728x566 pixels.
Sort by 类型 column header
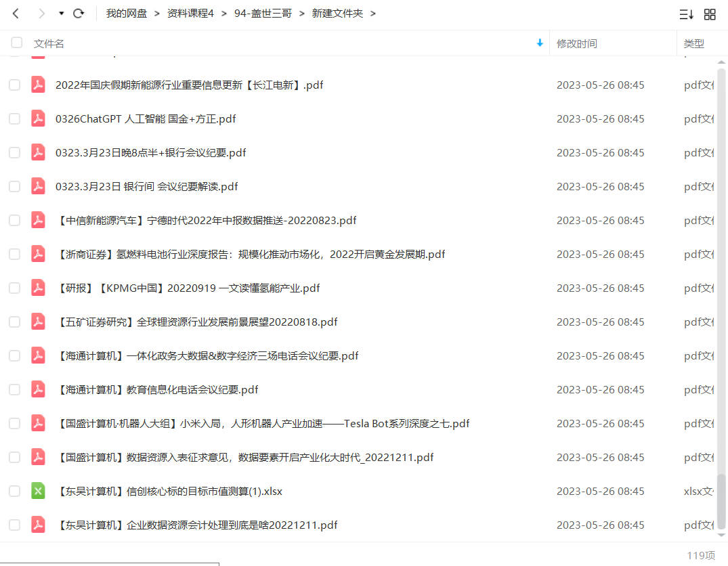coord(693,43)
